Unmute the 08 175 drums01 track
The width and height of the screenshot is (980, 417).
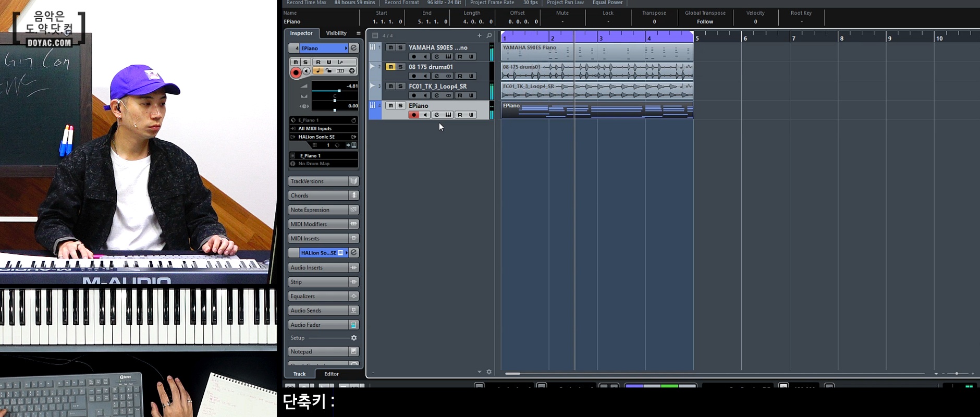390,67
